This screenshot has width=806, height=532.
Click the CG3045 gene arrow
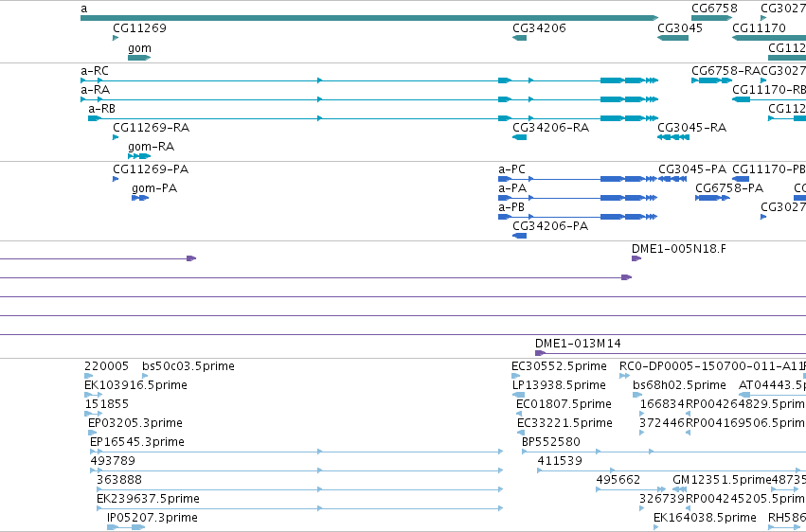(672, 38)
